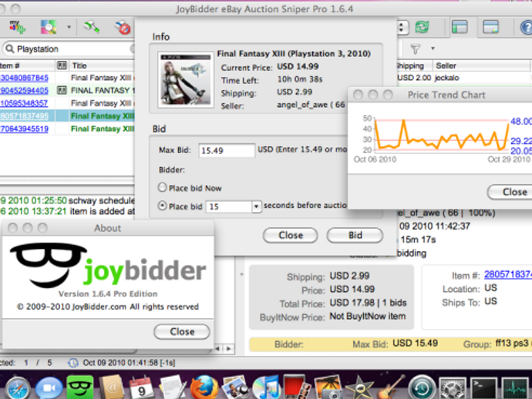
Task: Select the Place bid Now radio button
Action: click(162, 187)
